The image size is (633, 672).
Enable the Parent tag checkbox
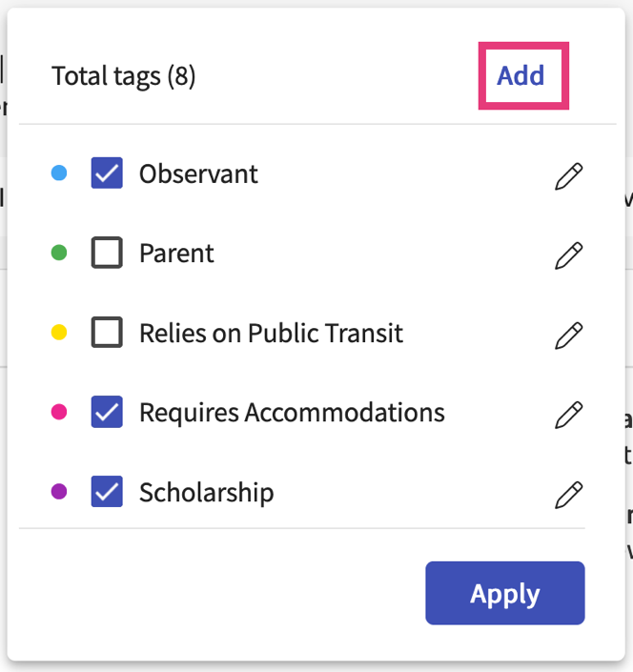[x=107, y=253]
